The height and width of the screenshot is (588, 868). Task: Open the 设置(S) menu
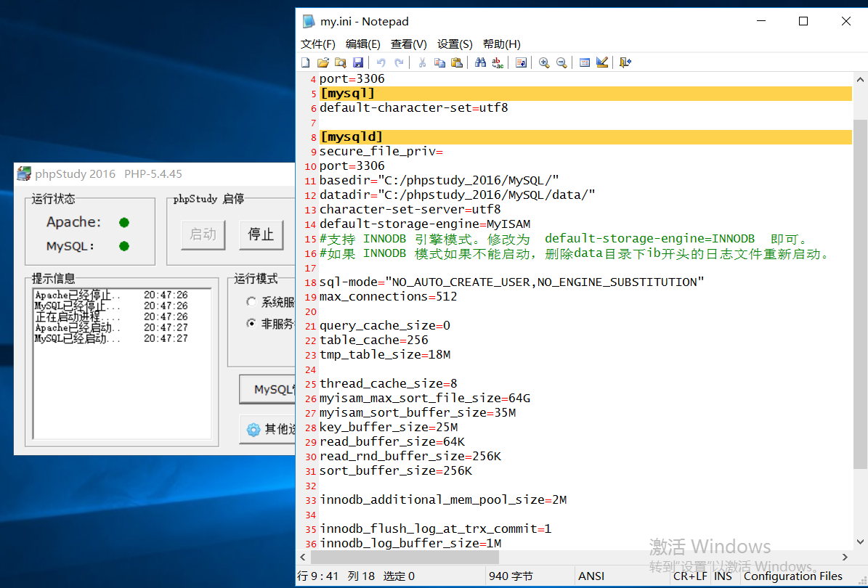coord(455,44)
